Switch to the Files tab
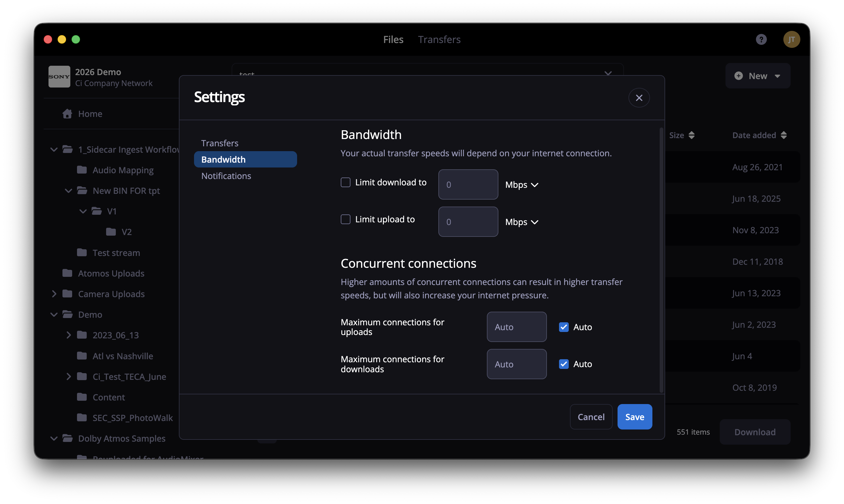This screenshot has width=844, height=504. point(393,39)
